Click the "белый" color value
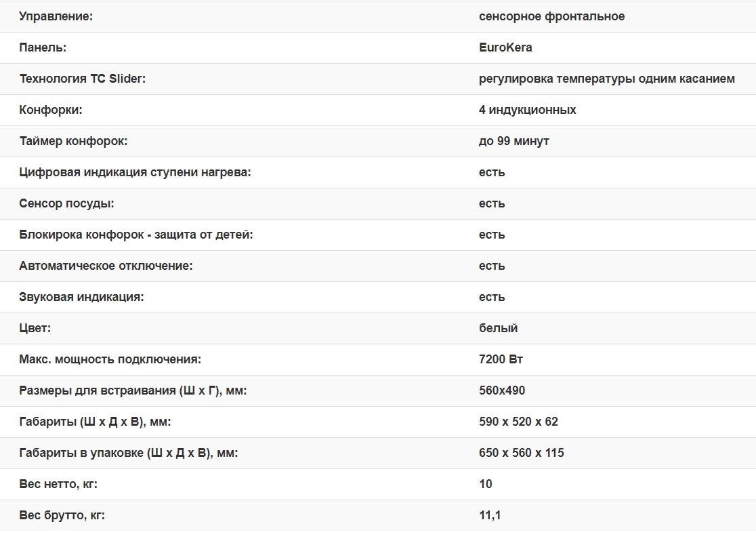The width and height of the screenshot is (756, 543). [498, 328]
